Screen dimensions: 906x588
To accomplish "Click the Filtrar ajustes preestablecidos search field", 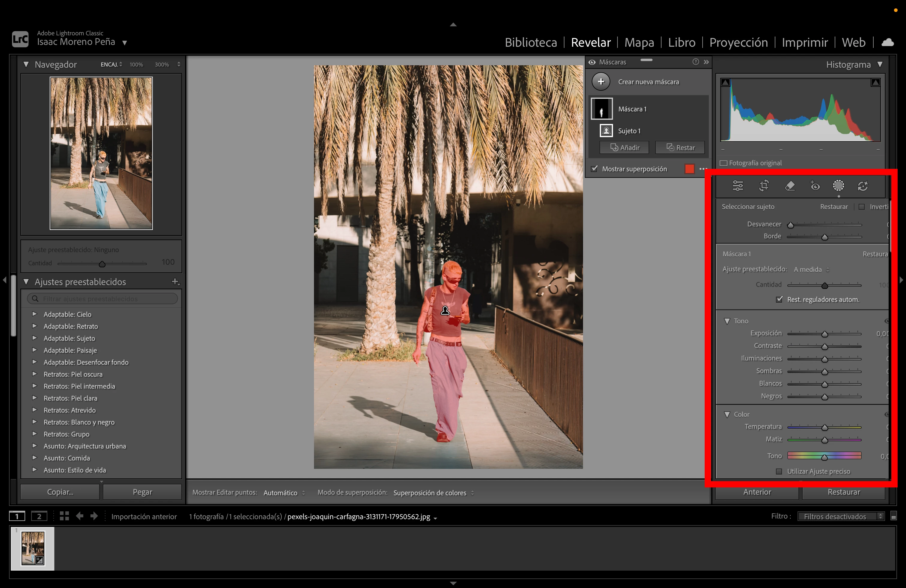I will point(102,298).
